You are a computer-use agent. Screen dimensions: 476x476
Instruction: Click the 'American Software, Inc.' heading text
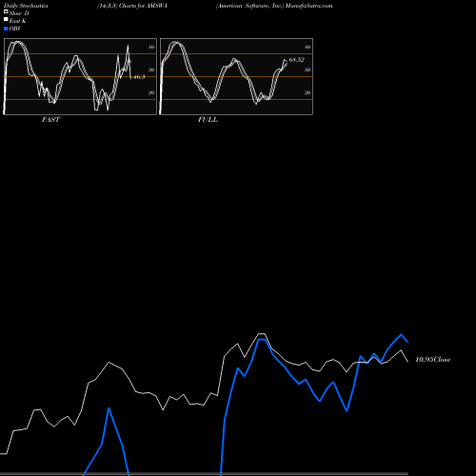pyautogui.click(x=249, y=6)
